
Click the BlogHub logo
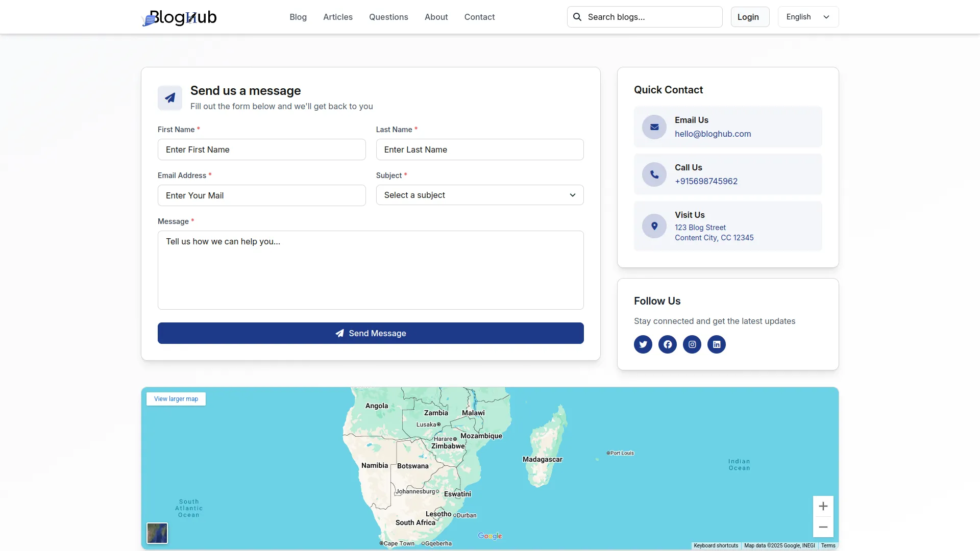pyautogui.click(x=179, y=17)
